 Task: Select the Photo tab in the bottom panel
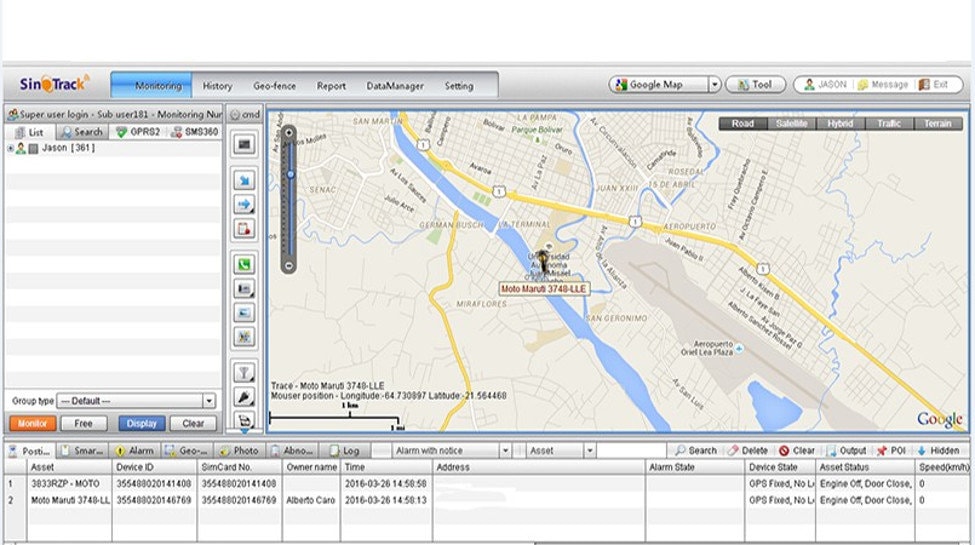pyautogui.click(x=240, y=450)
